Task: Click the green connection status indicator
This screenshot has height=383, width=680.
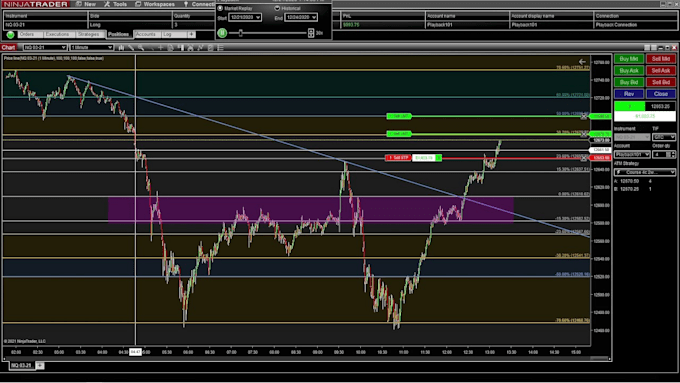Action: pyautogui.click(x=10, y=34)
